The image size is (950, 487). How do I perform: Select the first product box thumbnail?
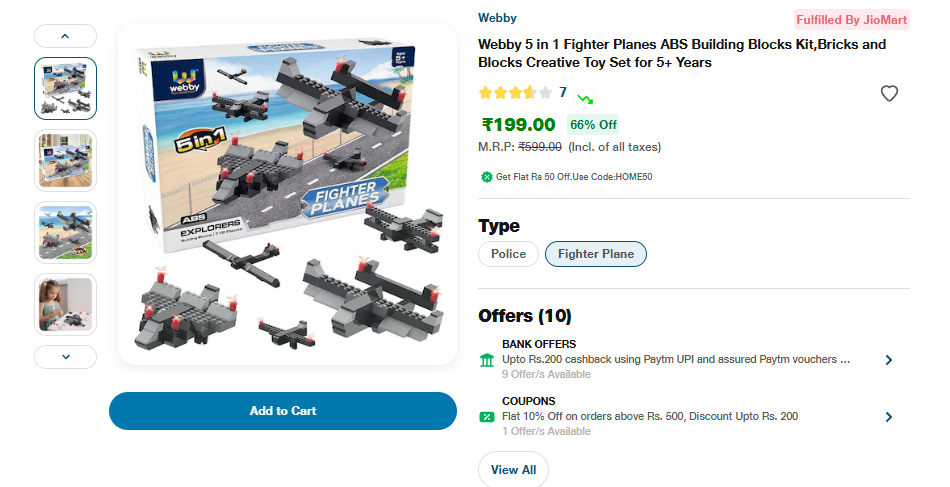click(x=66, y=89)
